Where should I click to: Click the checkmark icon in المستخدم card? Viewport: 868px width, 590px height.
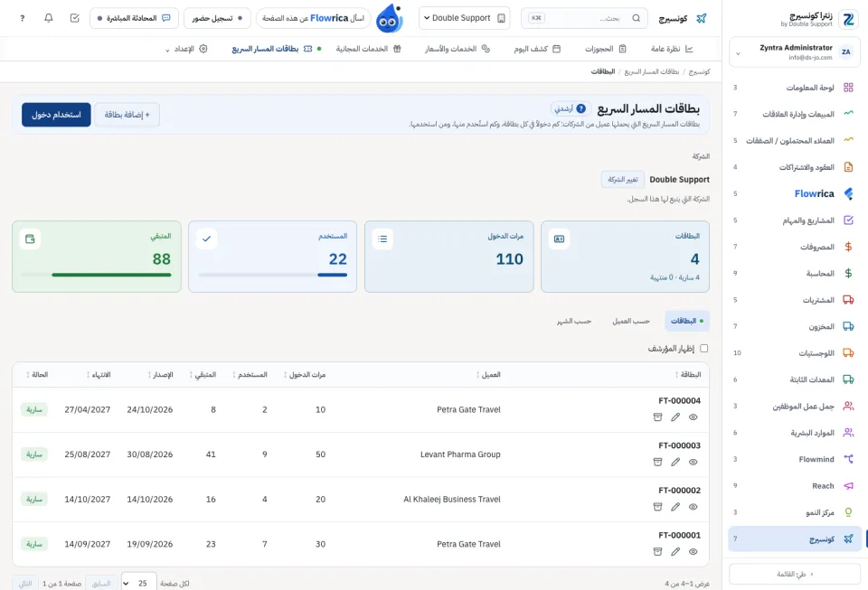tap(206, 239)
